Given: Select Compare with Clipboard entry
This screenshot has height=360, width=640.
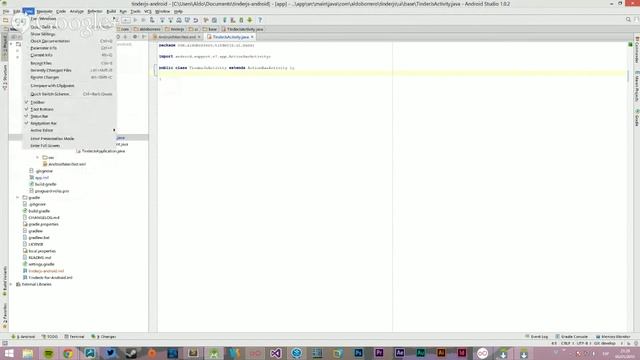Looking at the screenshot, I should click(x=69, y=86).
